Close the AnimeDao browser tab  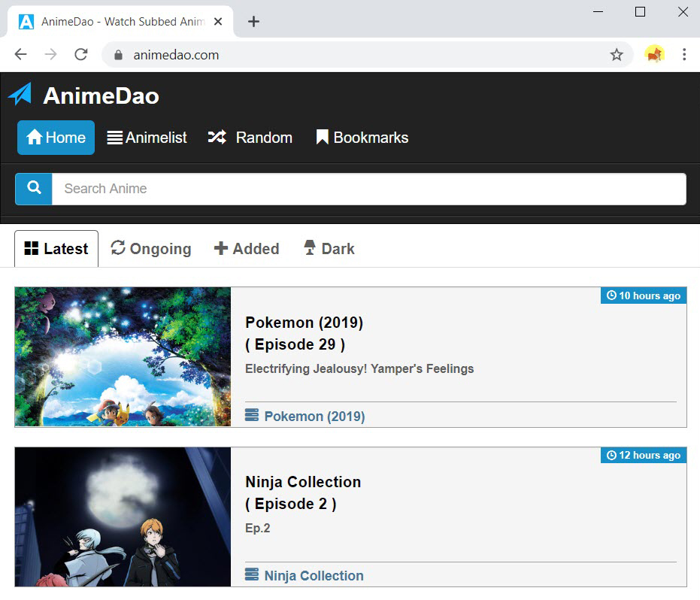point(218,21)
